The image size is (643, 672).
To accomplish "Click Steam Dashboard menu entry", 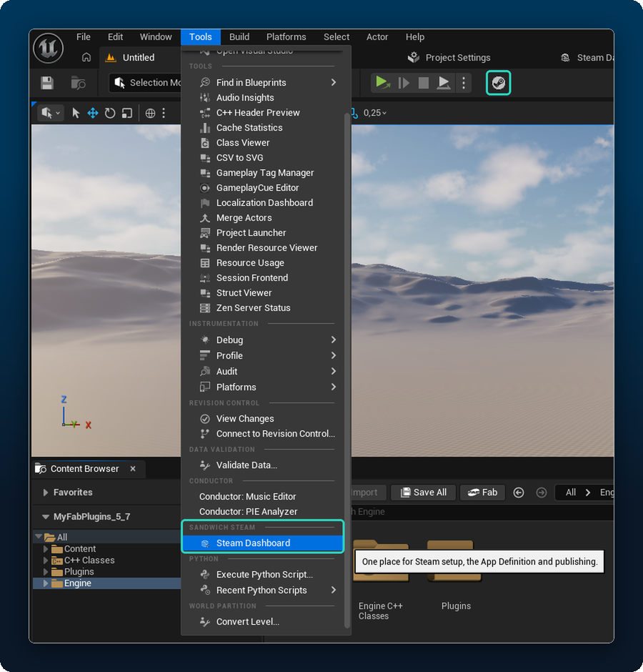I will (263, 543).
